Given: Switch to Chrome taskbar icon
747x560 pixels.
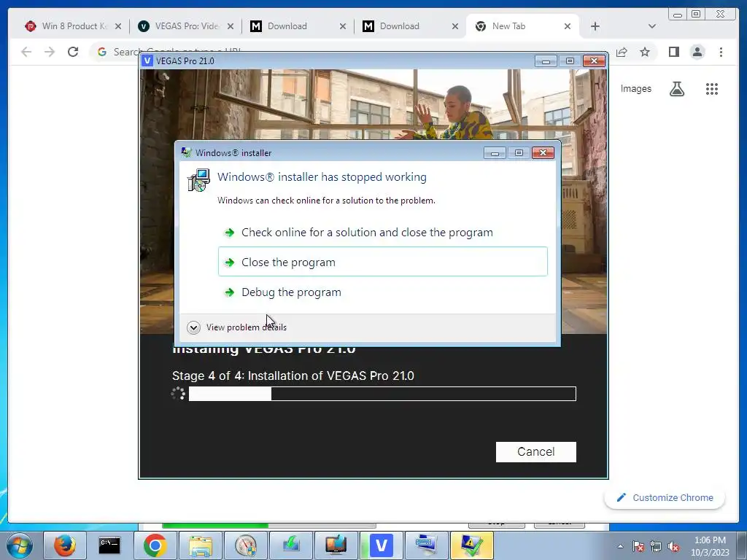Looking at the screenshot, I should pos(155,545).
